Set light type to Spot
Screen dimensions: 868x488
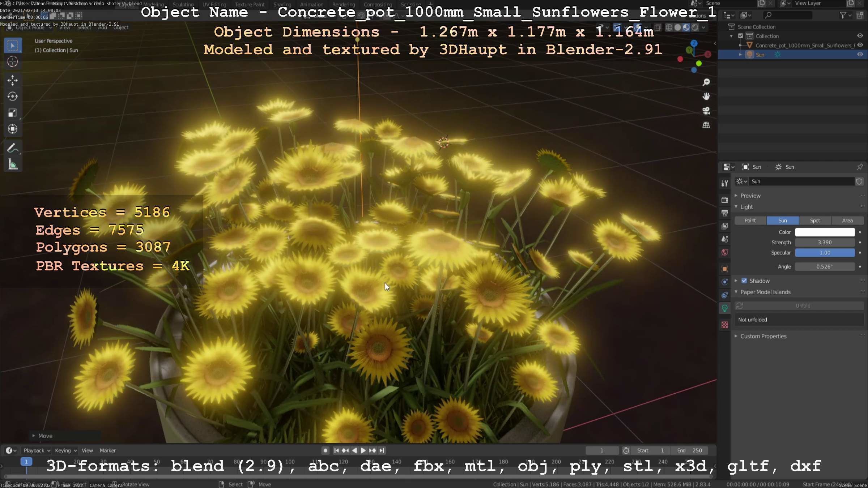815,221
